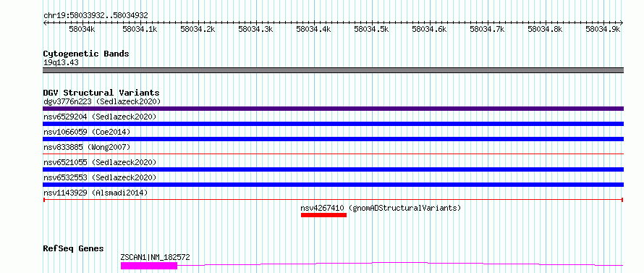The height and width of the screenshot is (273, 644).
Task: Click the nsv6529204 (Sedlazeck2020) label
Action: [100, 117]
